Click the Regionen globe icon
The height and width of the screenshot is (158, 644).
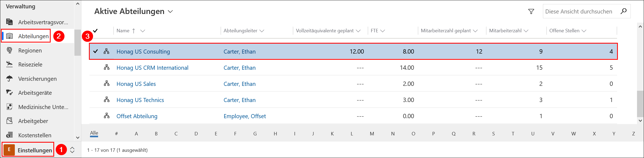9,50
